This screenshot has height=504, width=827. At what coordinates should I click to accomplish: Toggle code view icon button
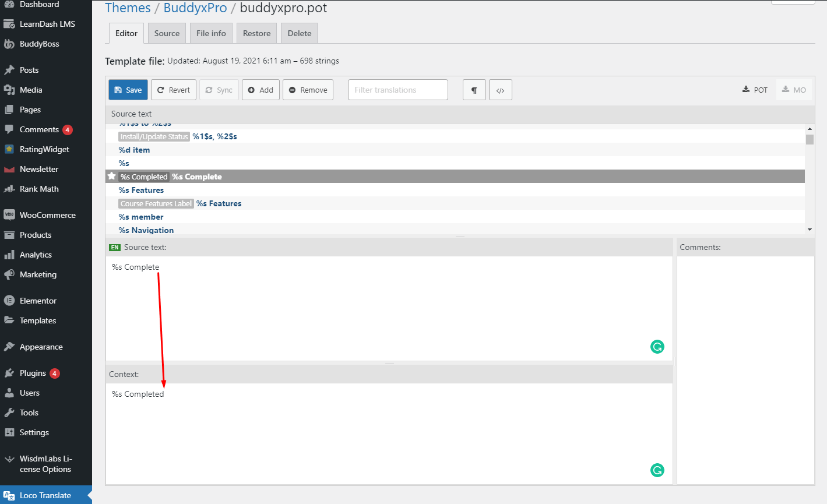[x=500, y=90]
